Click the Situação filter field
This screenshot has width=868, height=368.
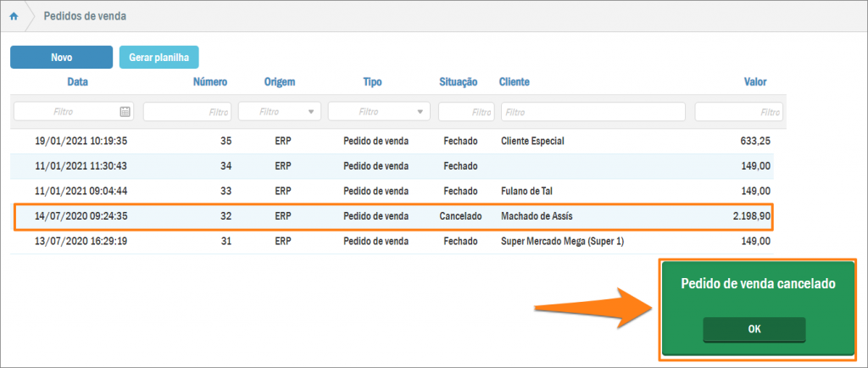[x=465, y=111]
